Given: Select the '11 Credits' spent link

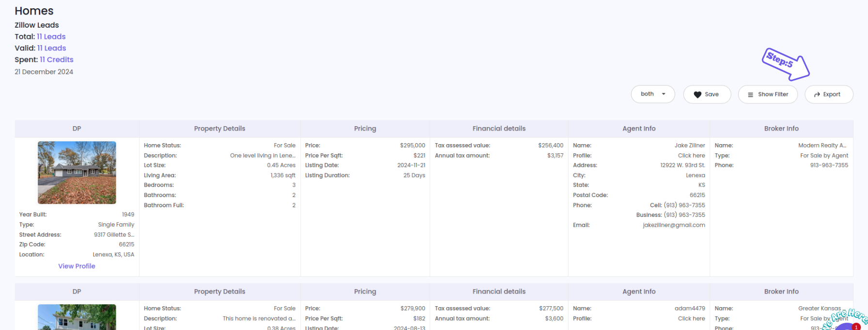Looking at the screenshot, I should pyautogui.click(x=56, y=60).
